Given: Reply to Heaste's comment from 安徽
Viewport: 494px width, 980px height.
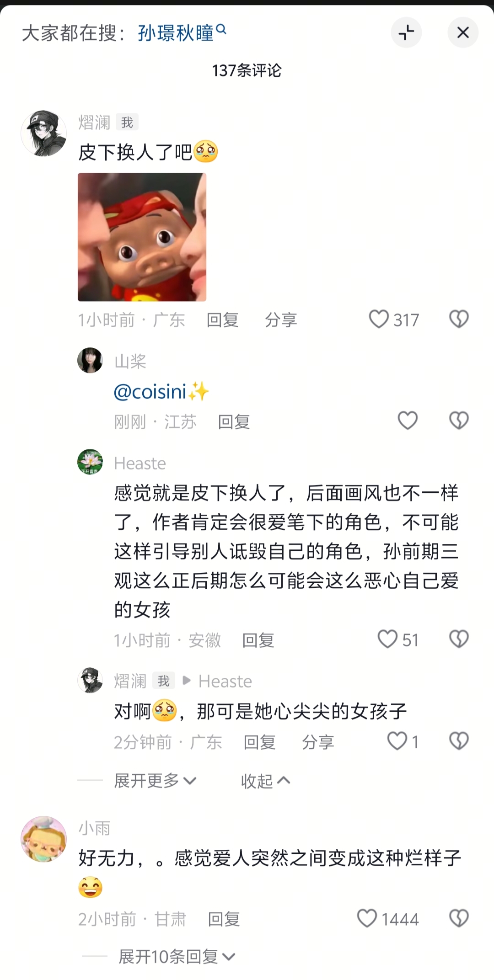Looking at the screenshot, I should (x=258, y=640).
